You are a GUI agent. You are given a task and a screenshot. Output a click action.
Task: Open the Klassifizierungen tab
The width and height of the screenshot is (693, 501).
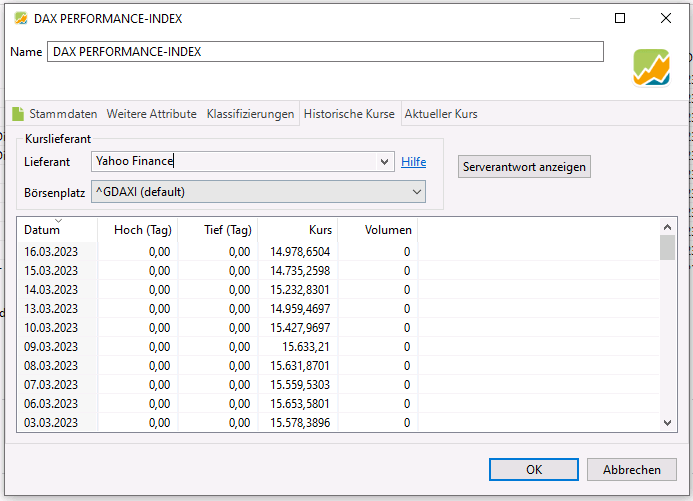pos(250,114)
